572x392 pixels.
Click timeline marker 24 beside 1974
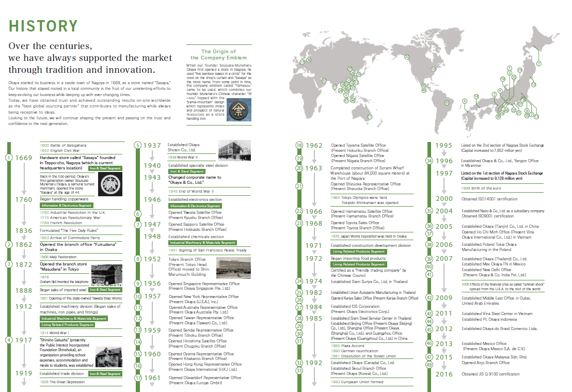tap(299, 281)
